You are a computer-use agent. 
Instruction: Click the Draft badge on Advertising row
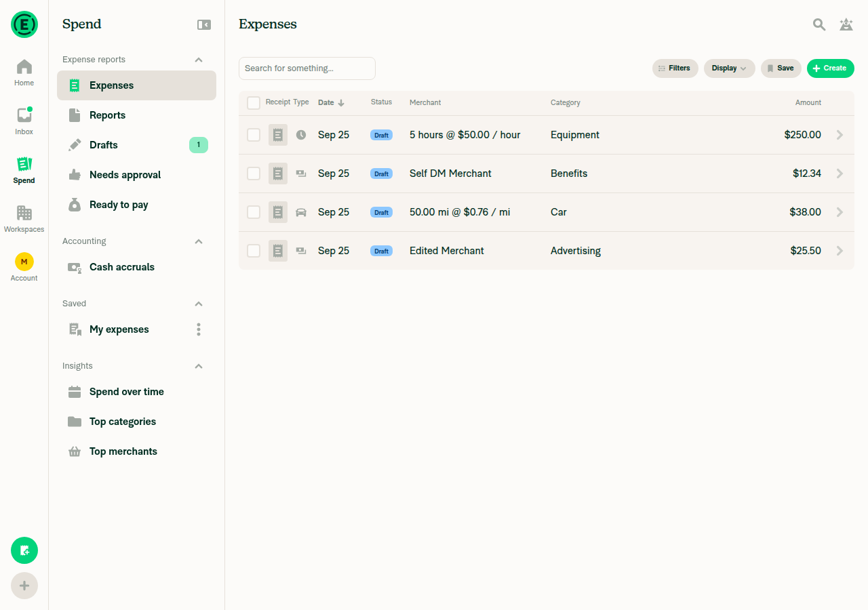381,251
